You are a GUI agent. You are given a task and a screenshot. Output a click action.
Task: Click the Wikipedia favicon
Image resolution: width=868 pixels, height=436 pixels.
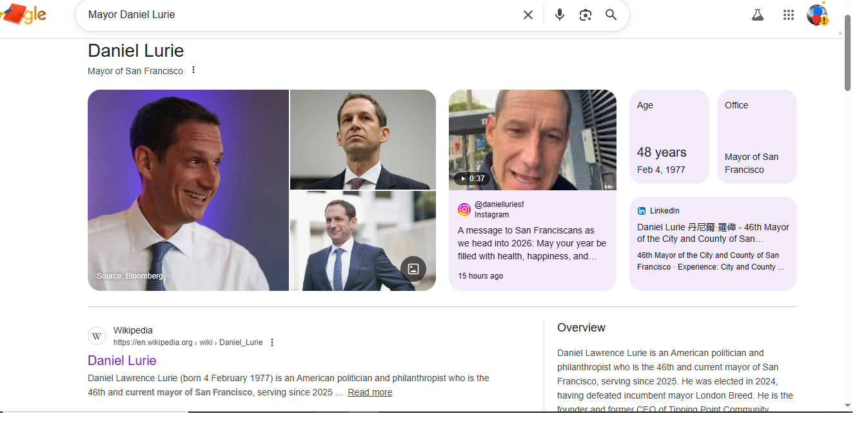[x=97, y=336]
